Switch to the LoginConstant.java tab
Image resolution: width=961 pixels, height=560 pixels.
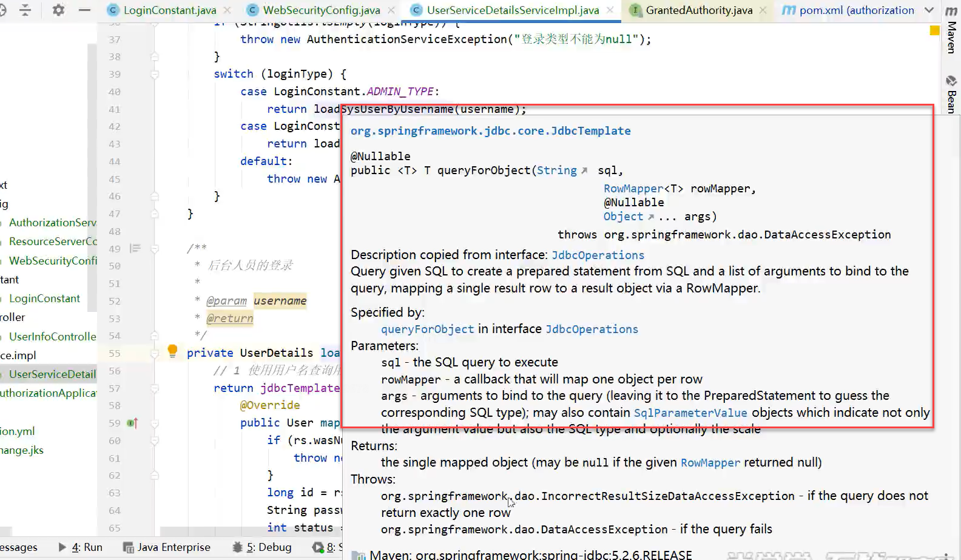click(170, 10)
